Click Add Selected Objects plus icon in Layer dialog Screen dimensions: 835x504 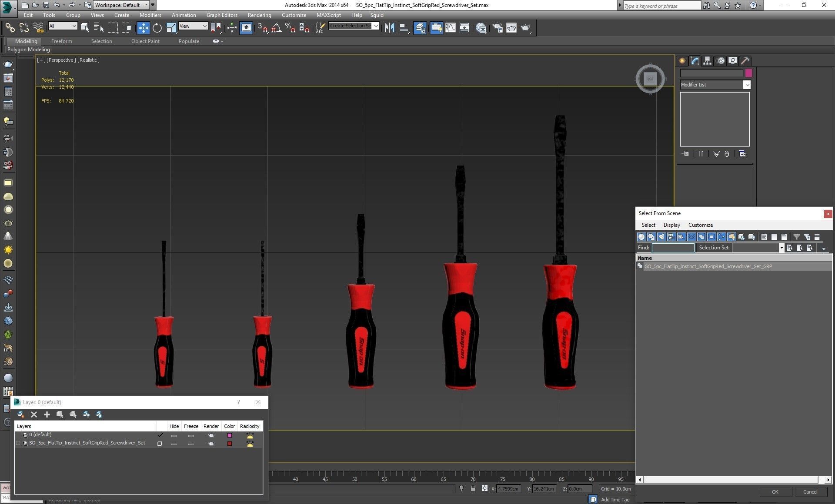[x=47, y=414]
